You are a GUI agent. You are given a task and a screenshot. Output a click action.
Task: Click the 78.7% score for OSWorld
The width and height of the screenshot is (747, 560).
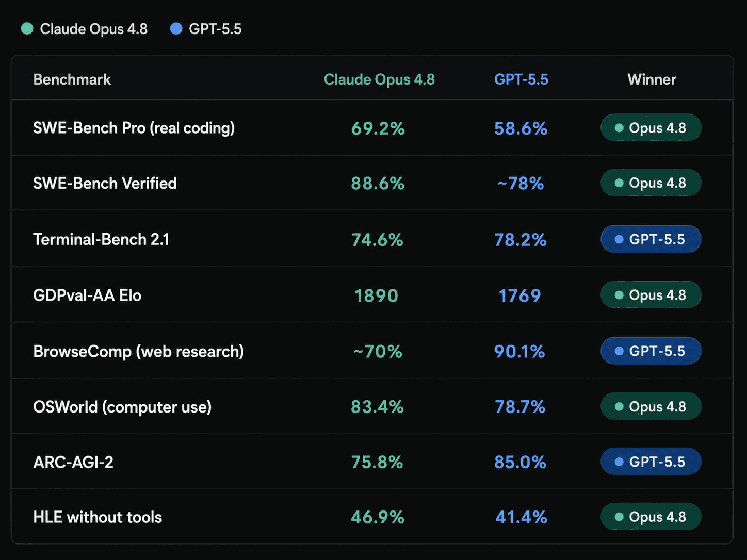pos(520,407)
